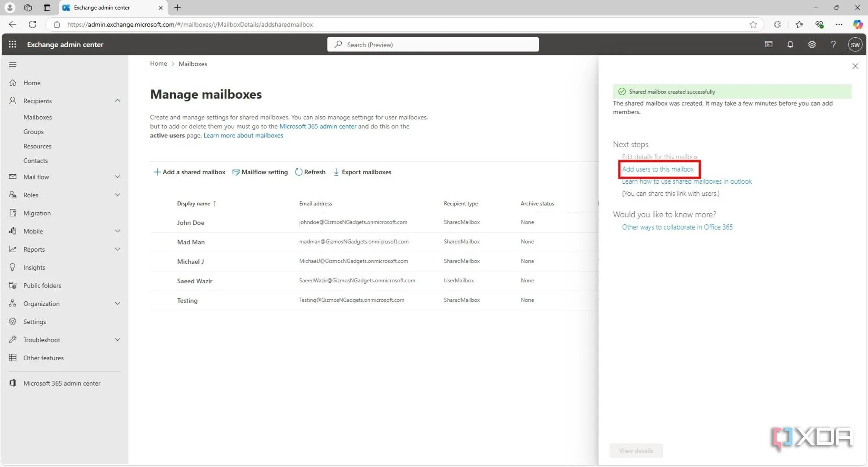
Task: Click Other ways to collaborate in Office 365
Action: 677,227
